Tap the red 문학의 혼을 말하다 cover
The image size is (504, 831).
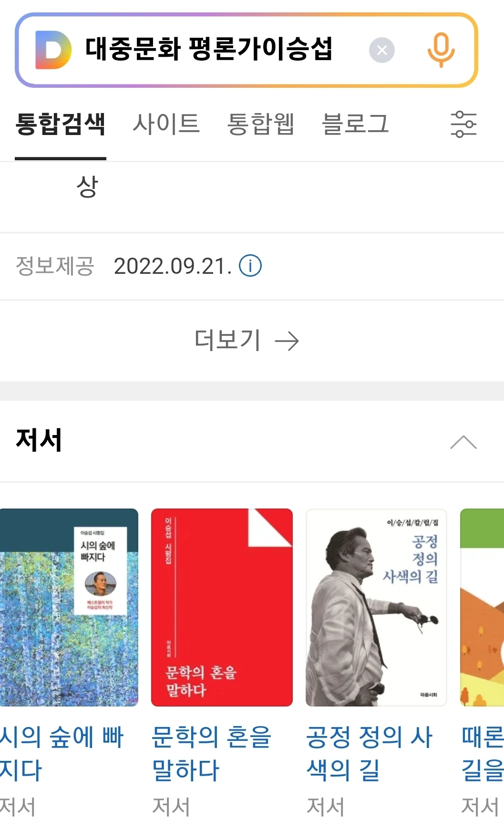pos(222,607)
